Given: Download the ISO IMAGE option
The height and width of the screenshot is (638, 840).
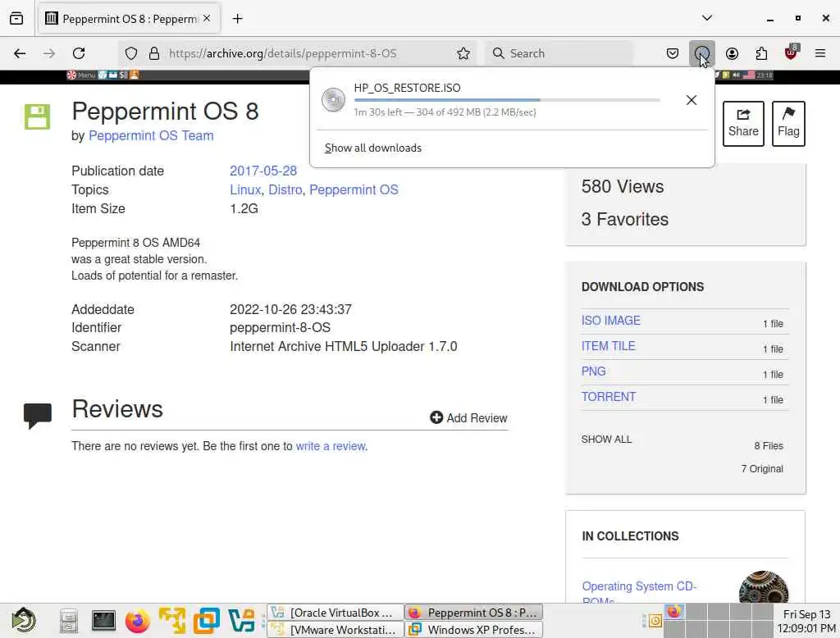Looking at the screenshot, I should 610,321.
